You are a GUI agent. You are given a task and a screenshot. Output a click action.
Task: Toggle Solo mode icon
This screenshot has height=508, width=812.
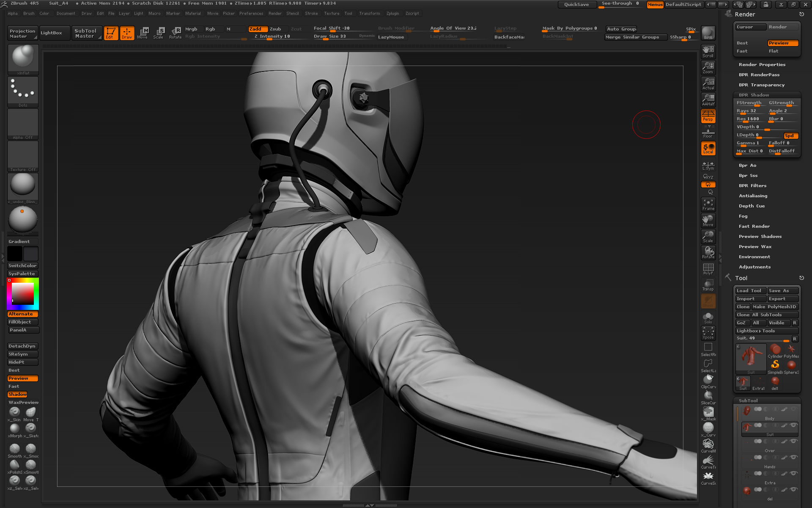[x=708, y=318]
